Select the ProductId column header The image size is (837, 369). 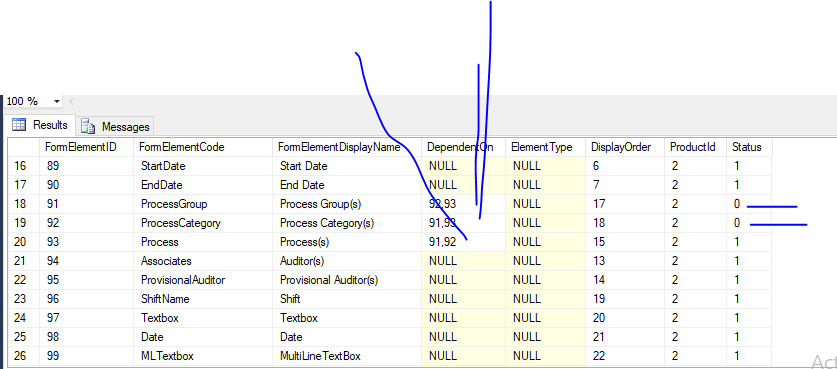point(696,147)
